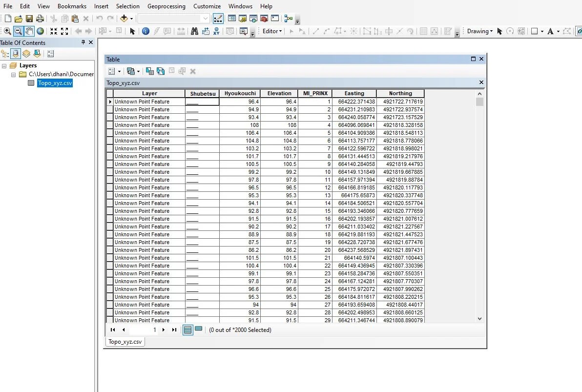Select the Topo_xyz.csv tab
582x392 pixels.
[x=125, y=342]
